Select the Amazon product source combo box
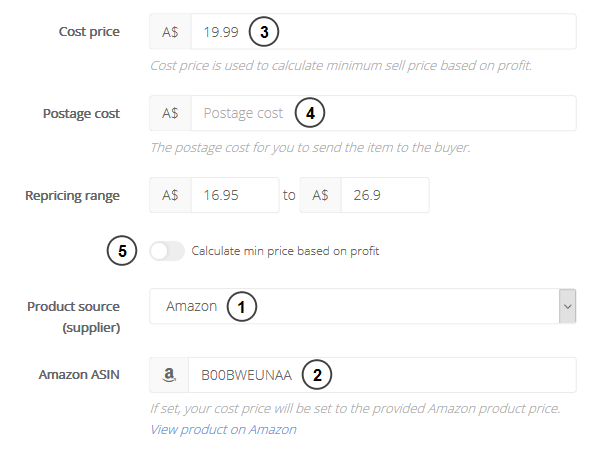The width and height of the screenshot is (591, 461). click(363, 306)
